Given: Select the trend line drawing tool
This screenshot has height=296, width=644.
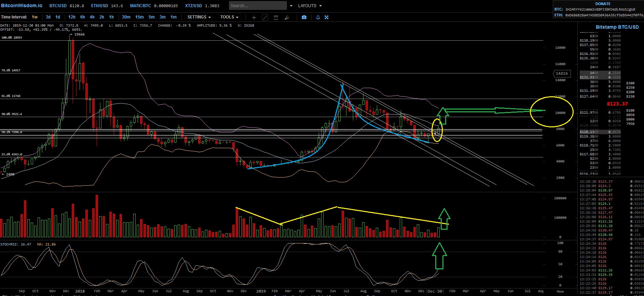Looking at the screenshot, I should tap(265, 17).
